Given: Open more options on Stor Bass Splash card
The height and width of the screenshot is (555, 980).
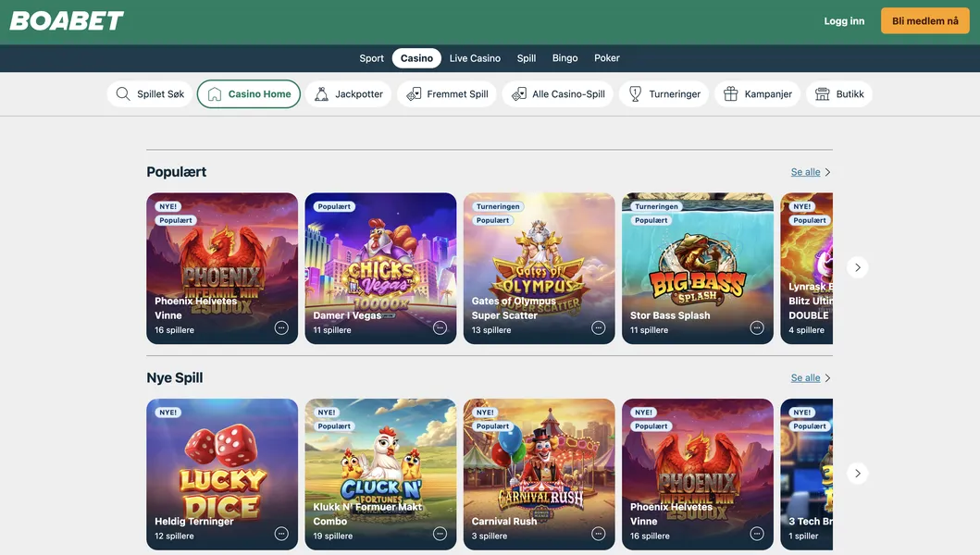Looking at the screenshot, I should [x=756, y=327].
